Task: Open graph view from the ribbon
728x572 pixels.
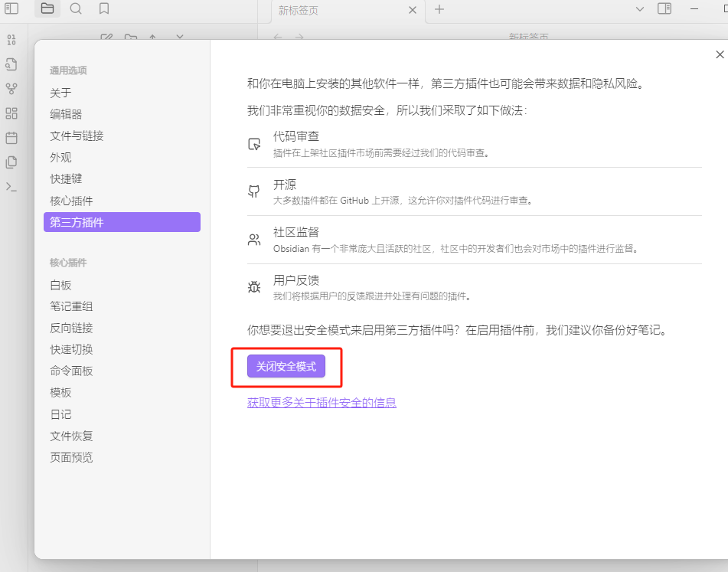Action: [11, 89]
